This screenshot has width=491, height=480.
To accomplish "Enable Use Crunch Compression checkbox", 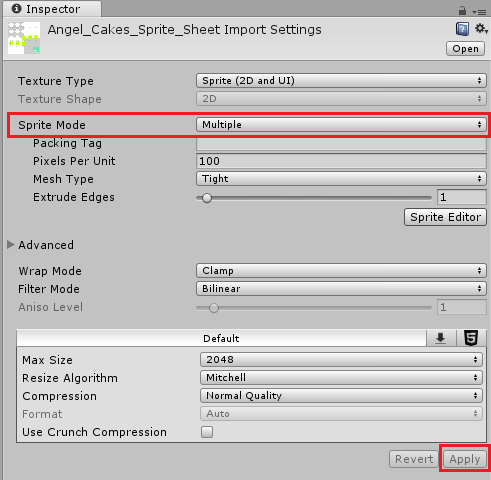I will point(207,432).
